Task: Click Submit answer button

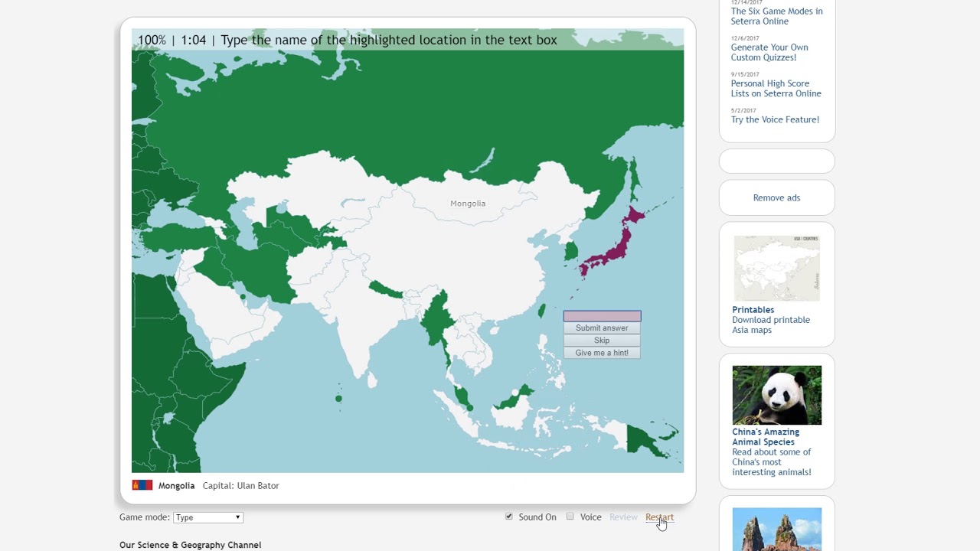Action: coord(602,328)
